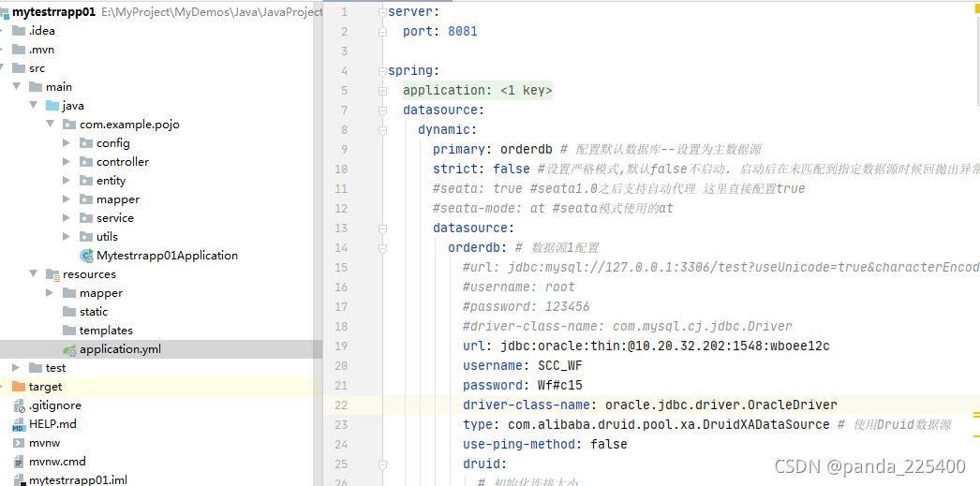Click the use-ping-method key
Screen dimensions: 980x486
coord(518,444)
